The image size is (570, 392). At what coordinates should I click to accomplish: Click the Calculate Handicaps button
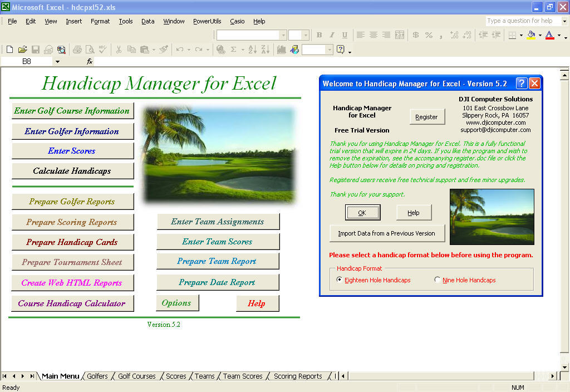tap(72, 171)
